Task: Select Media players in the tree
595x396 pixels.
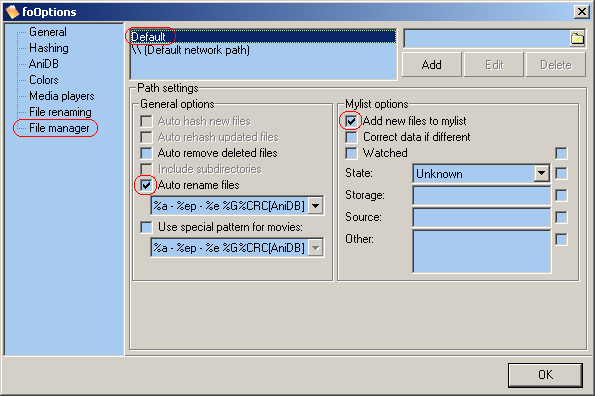Action: click(62, 96)
